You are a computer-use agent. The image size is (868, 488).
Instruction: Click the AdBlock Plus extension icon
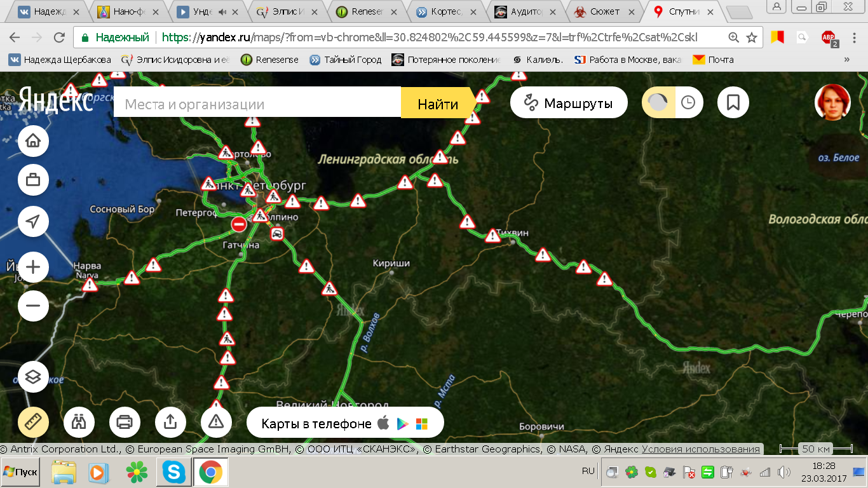[829, 38]
